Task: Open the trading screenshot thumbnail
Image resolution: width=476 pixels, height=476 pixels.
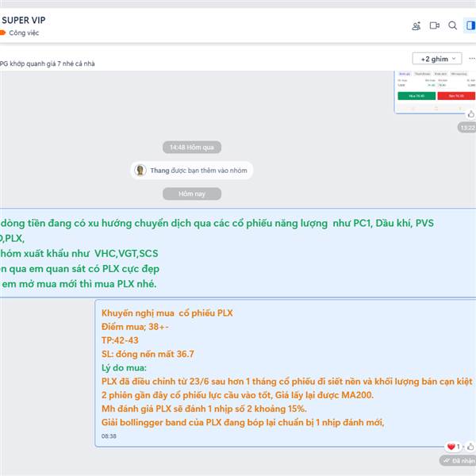Action: point(435,92)
